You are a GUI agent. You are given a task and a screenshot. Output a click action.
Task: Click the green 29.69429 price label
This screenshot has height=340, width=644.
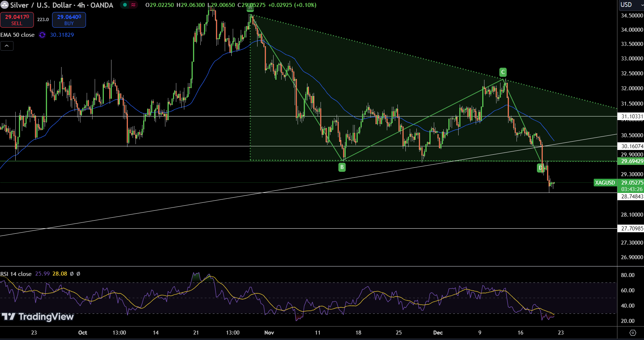[x=631, y=161]
